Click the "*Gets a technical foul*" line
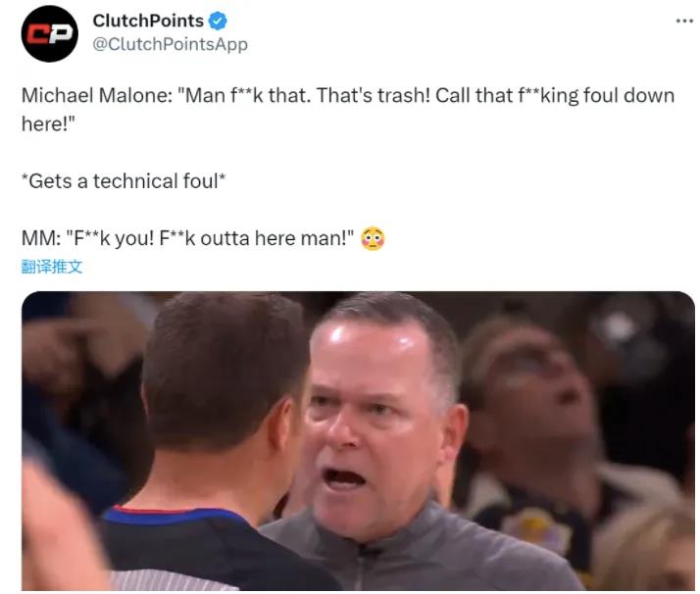 (x=124, y=181)
